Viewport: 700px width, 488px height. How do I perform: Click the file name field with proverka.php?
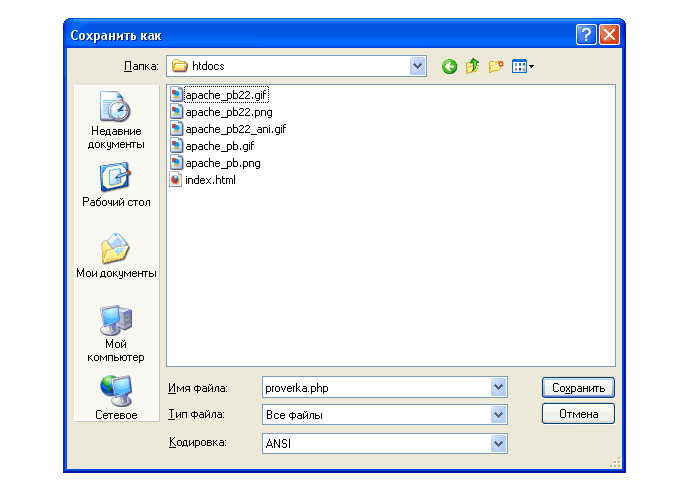pyautogui.click(x=375, y=387)
